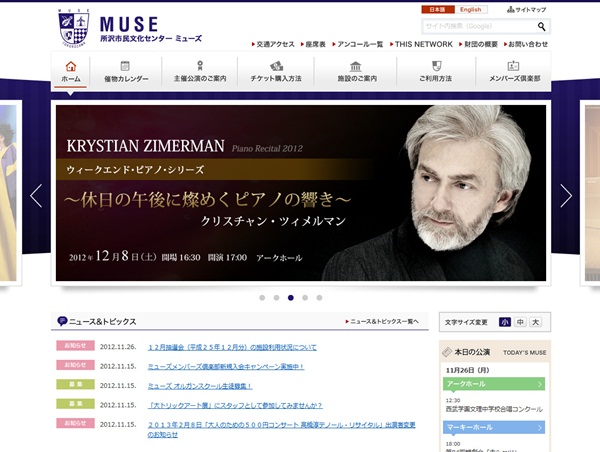Image resolution: width=600 pixels, height=452 pixels.
Task: Click the ニュース&トピックス speech bubble icon
Action: click(62, 321)
